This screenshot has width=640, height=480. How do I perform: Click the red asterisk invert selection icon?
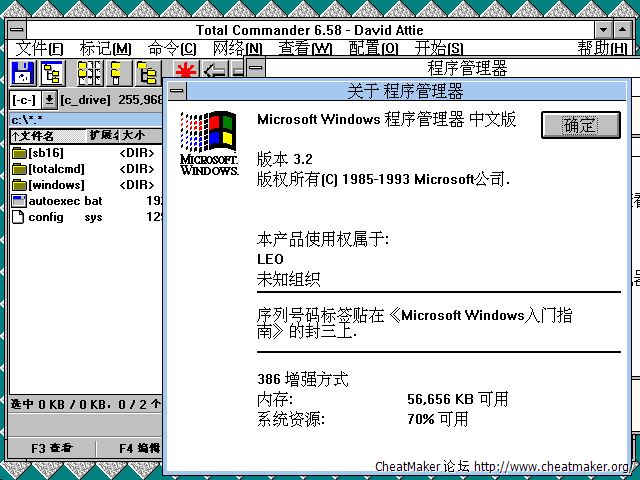(x=186, y=72)
